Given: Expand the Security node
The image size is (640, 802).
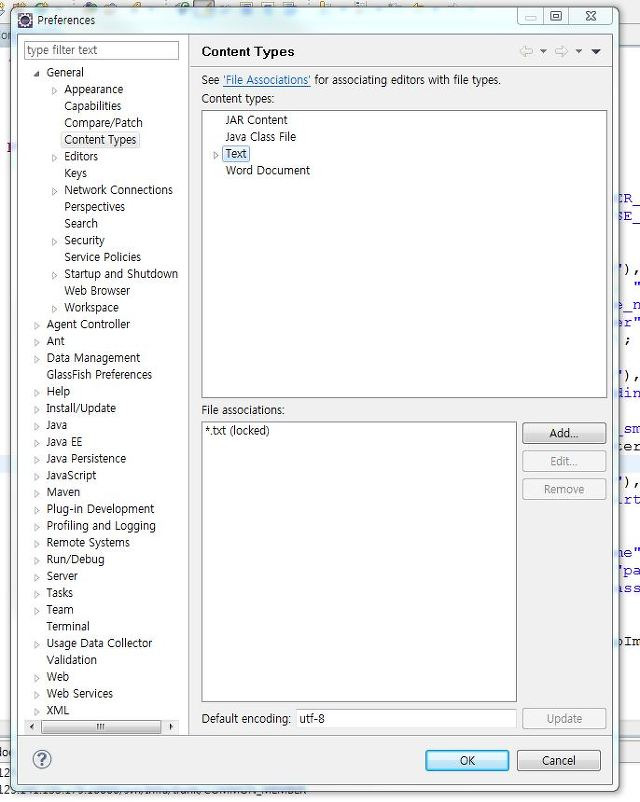Looking at the screenshot, I should [x=54, y=241].
